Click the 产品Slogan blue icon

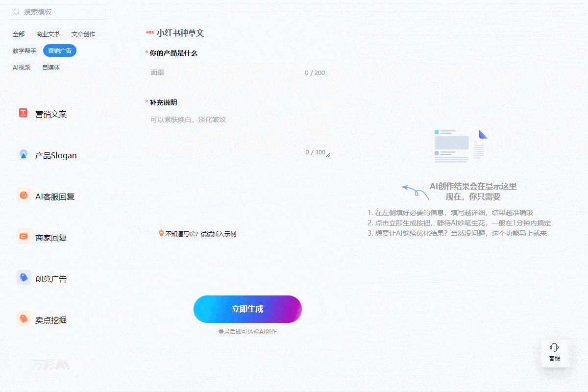click(x=24, y=154)
